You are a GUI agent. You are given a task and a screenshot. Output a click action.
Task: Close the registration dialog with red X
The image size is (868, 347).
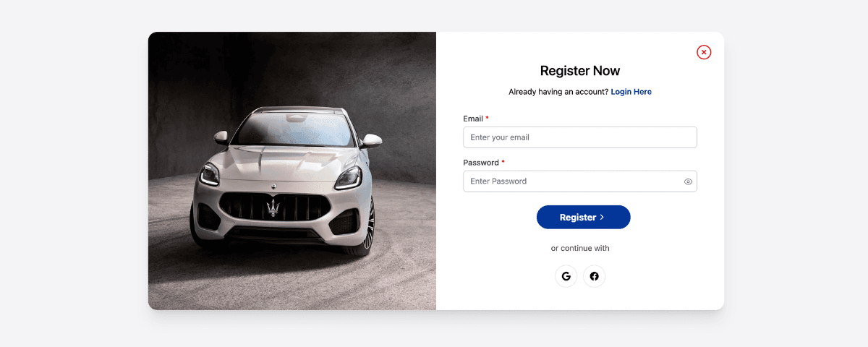pyautogui.click(x=704, y=52)
